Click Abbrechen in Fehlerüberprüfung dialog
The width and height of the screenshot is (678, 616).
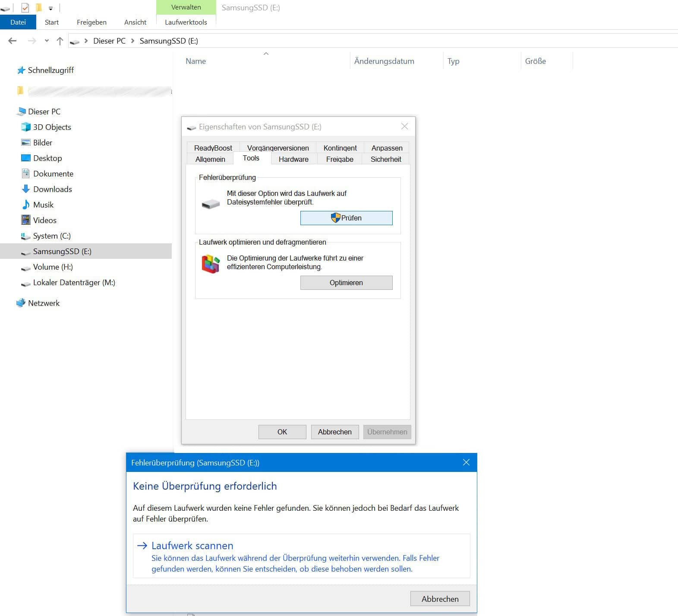440,599
